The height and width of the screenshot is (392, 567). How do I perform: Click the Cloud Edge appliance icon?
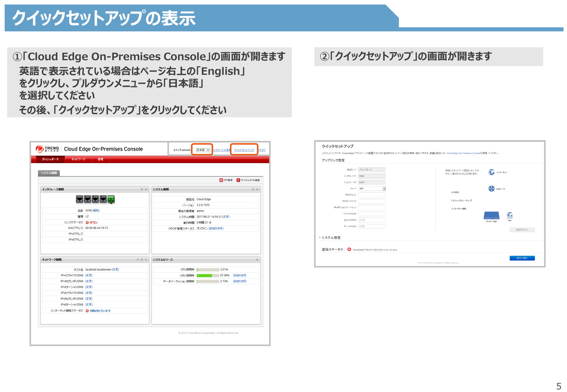tap(491, 215)
